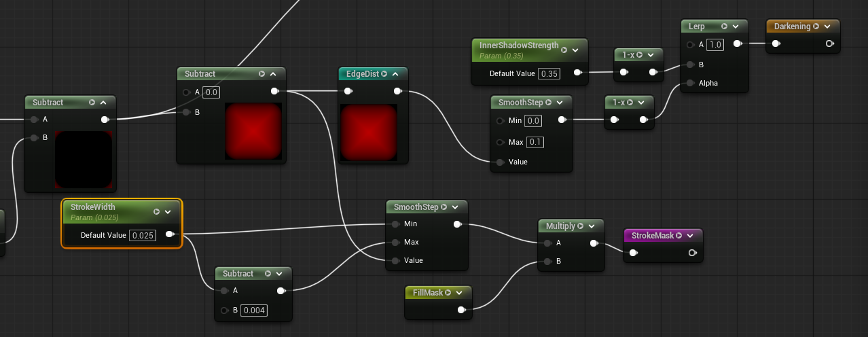
Task: Click the Lerp Alpha input pin
Action: (x=689, y=83)
